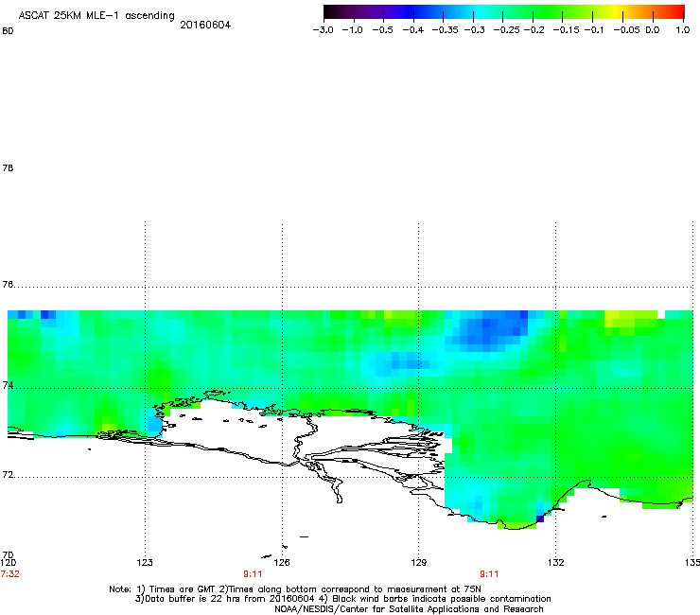Click the -0.5 color scale label
Viewport: 700px width, 615px height.
(382, 30)
